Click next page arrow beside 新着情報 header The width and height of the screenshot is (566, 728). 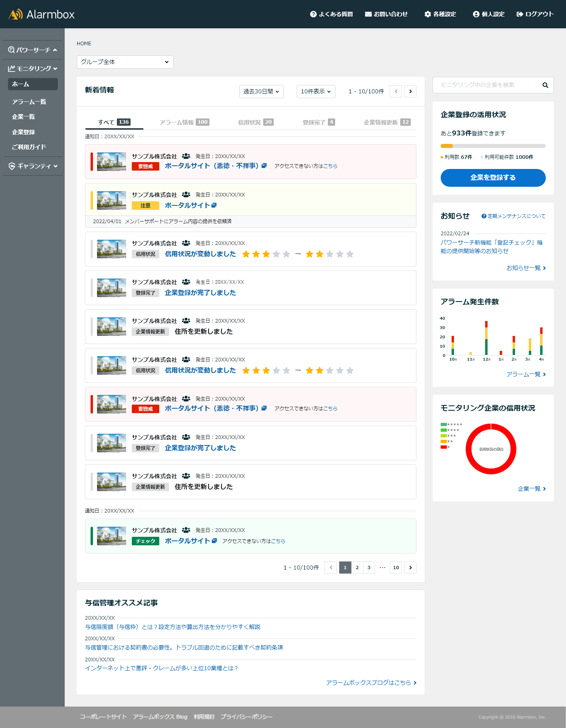pyautogui.click(x=410, y=91)
